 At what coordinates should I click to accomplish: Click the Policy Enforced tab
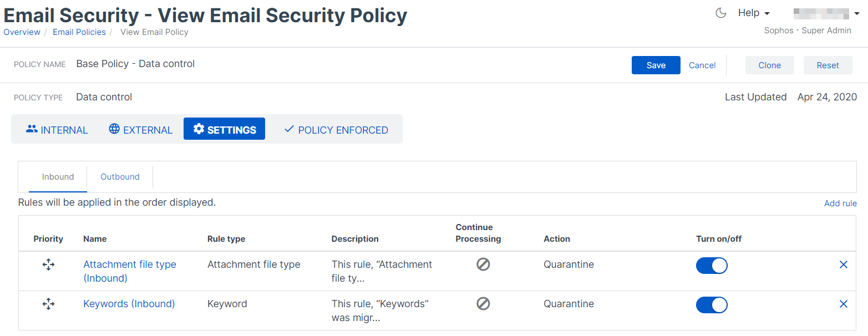coord(336,130)
